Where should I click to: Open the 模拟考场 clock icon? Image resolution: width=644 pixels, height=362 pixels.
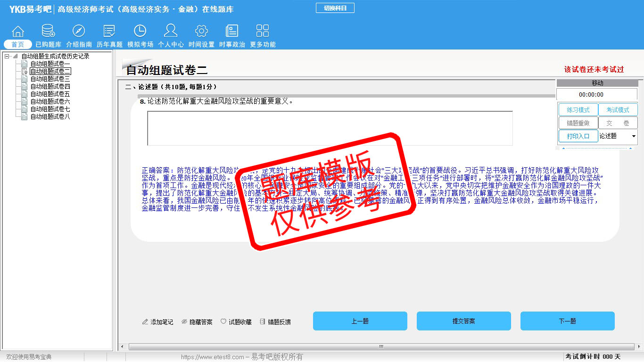click(140, 32)
